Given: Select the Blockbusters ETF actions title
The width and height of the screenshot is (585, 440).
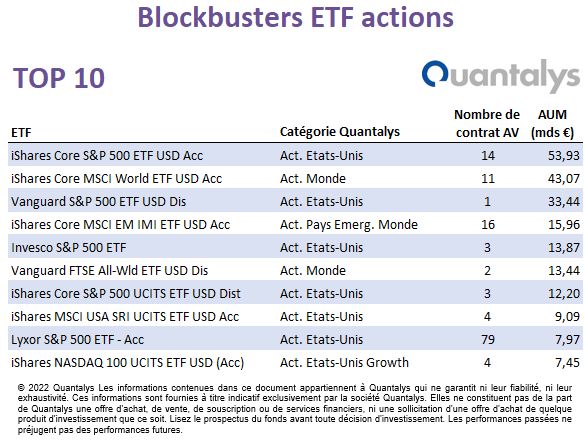Looking at the screenshot, I should click(295, 17).
